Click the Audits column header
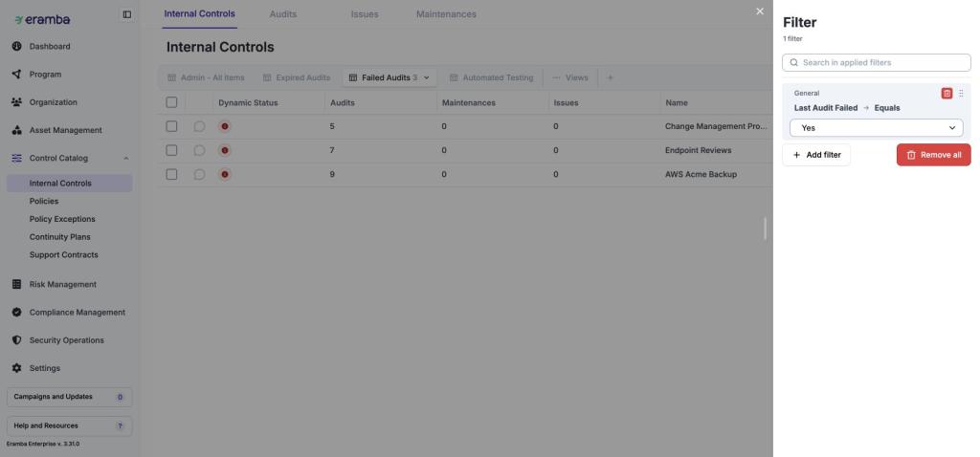The width and height of the screenshot is (980, 457). pyautogui.click(x=343, y=103)
